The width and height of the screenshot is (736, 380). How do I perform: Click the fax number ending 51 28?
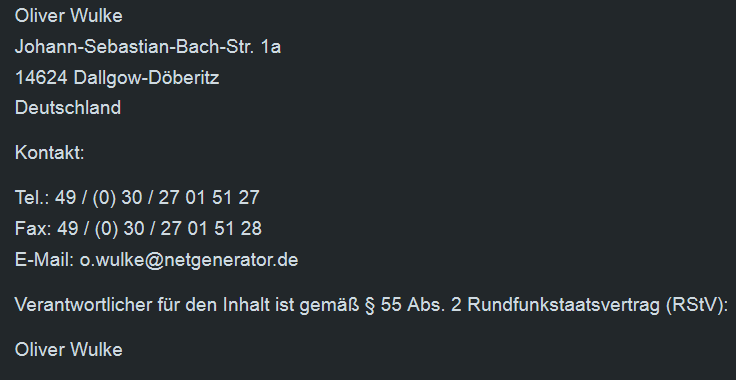pos(160,228)
